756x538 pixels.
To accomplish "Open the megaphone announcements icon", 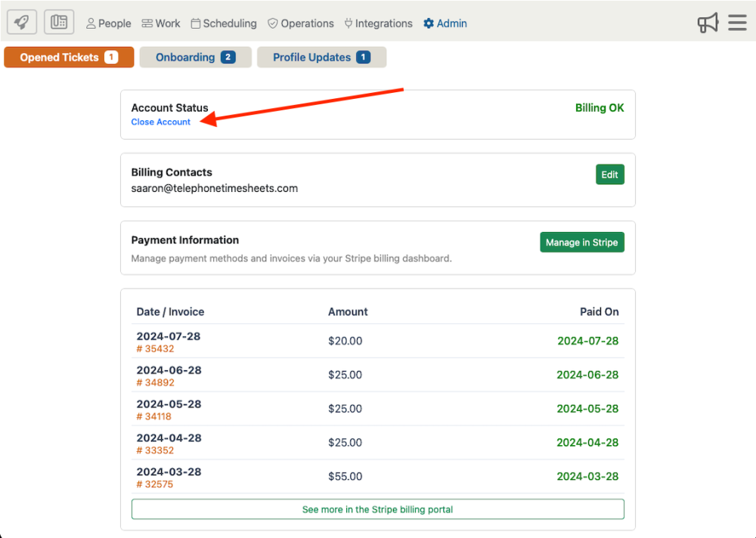I will tap(708, 23).
